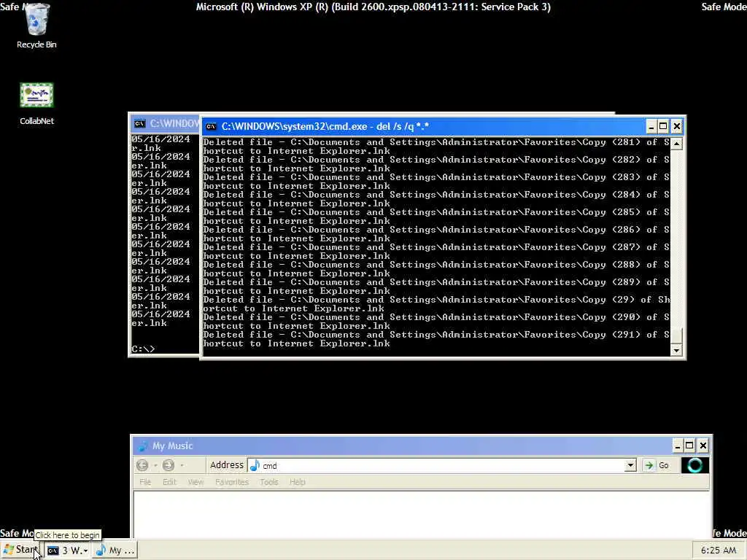747x560 pixels.
Task: Open the File menu in My Music
Action: (x=145, y=482)
